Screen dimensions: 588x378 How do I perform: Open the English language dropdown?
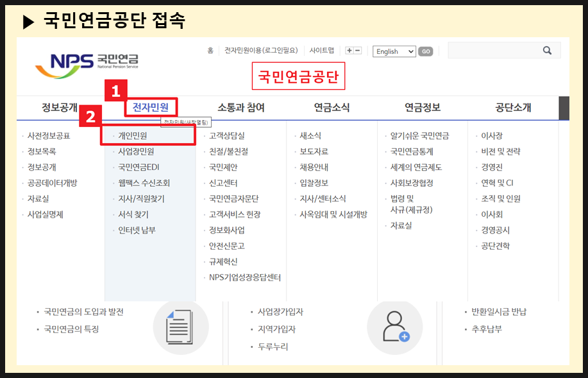394,51
